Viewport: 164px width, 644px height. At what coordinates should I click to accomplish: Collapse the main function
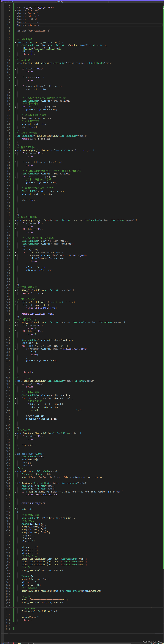pos(16,509)
